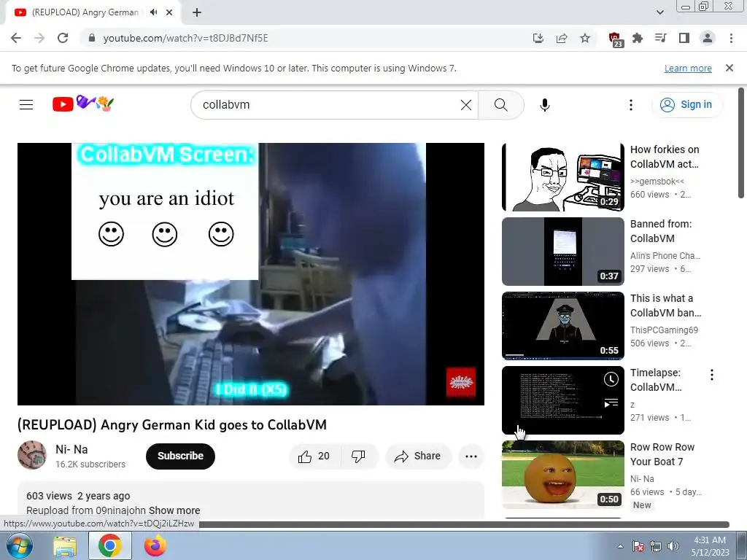747x560 pixels.
Task: Add to queue icon on Timelapse thumbnail
Action: (611, 402)
